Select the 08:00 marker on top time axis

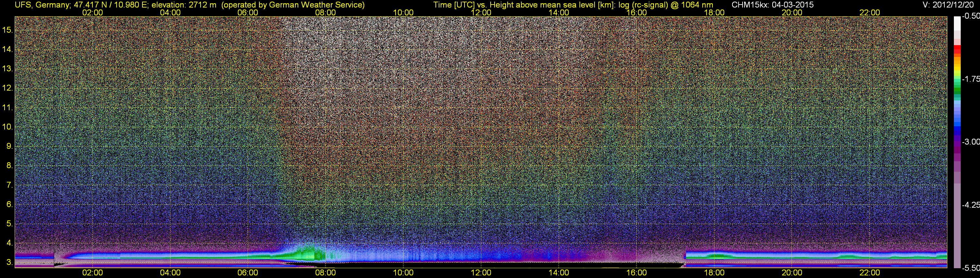(x=325, y=12)
